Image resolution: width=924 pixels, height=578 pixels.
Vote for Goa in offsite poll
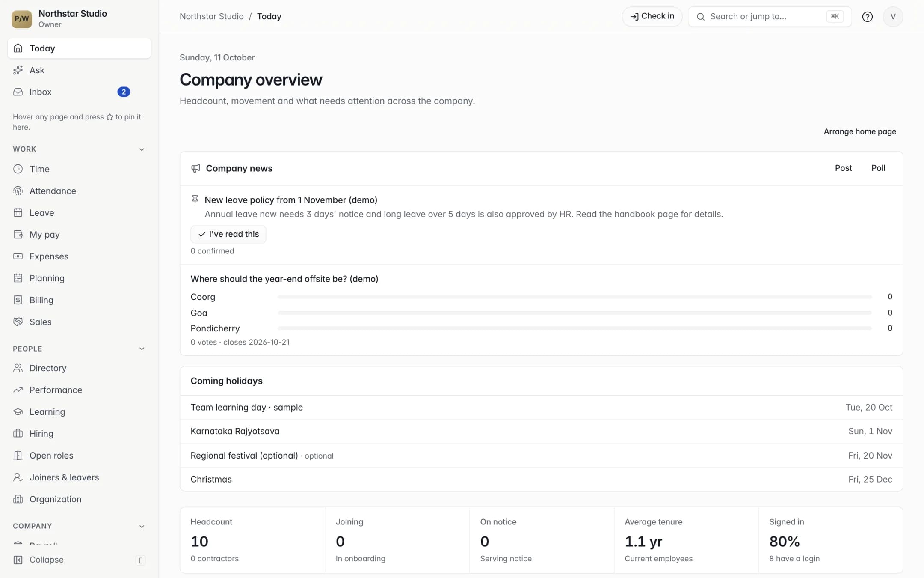[541, 313]
